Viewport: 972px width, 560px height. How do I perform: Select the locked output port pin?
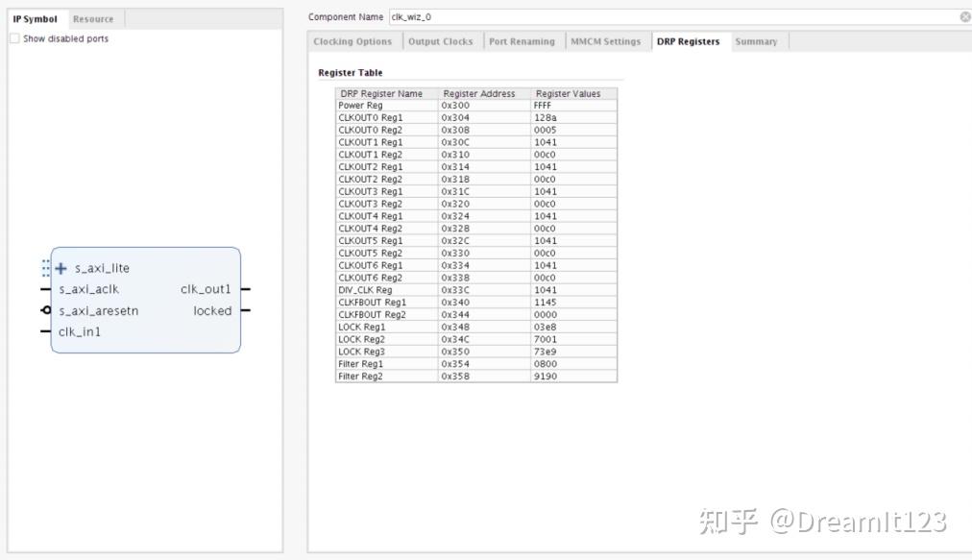tap(246, 310)
